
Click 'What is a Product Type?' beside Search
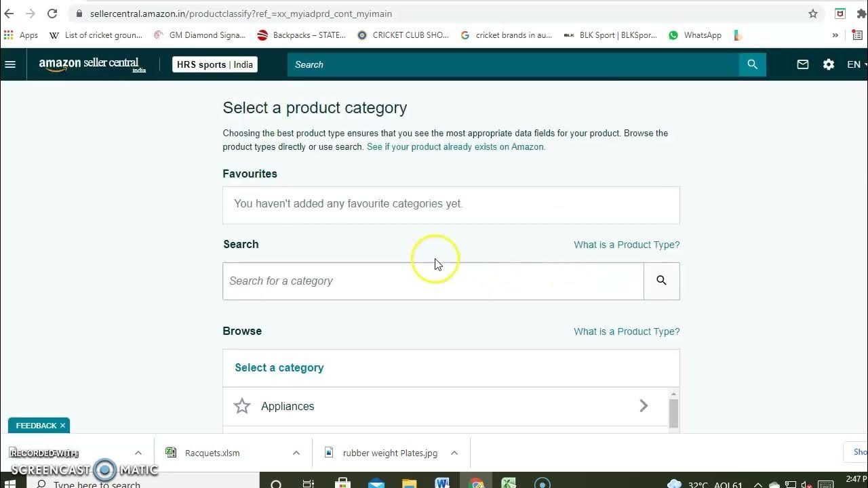pyautogui.click(x=627, y=245)
